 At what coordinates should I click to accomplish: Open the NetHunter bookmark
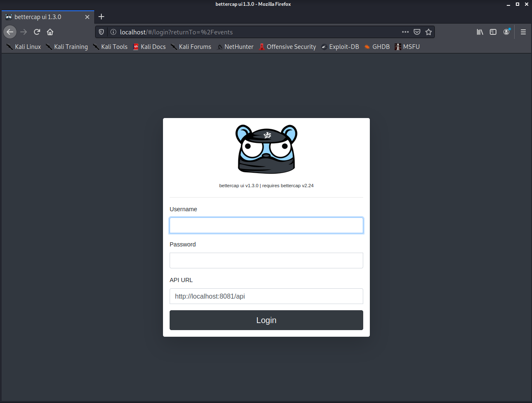[235, 47]
